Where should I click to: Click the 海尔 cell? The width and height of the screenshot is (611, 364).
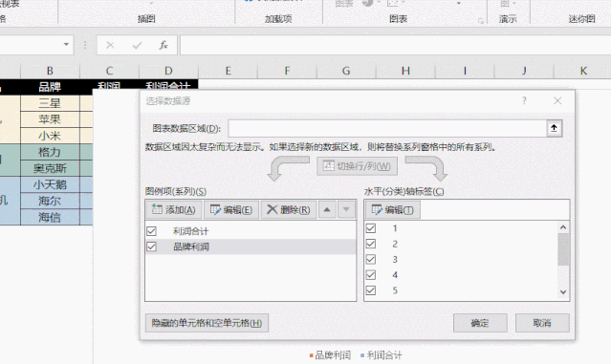(50, 201)
